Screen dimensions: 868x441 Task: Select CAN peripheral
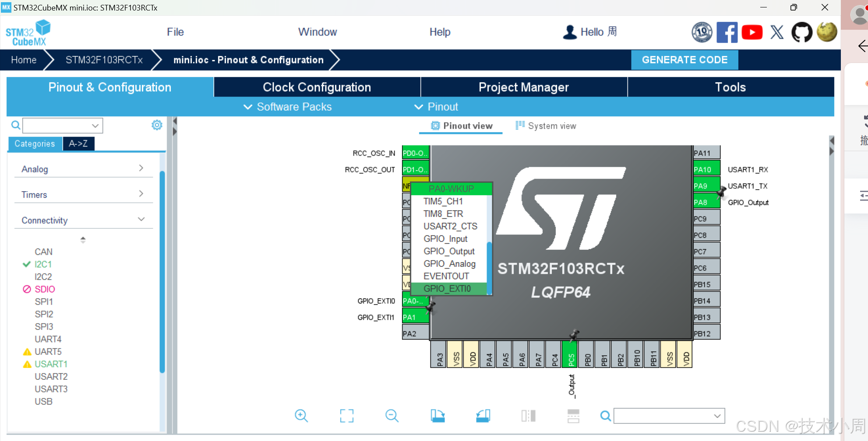[43, 252]
